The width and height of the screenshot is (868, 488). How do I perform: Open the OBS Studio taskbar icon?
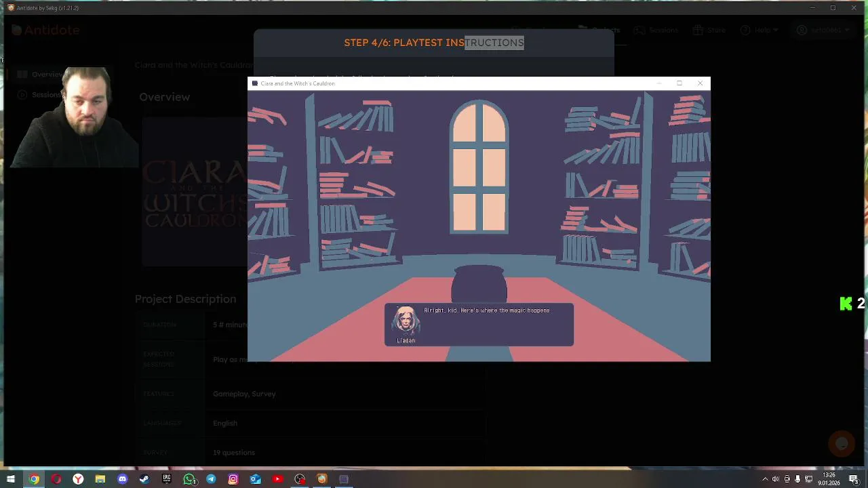[x=300, y=479]
